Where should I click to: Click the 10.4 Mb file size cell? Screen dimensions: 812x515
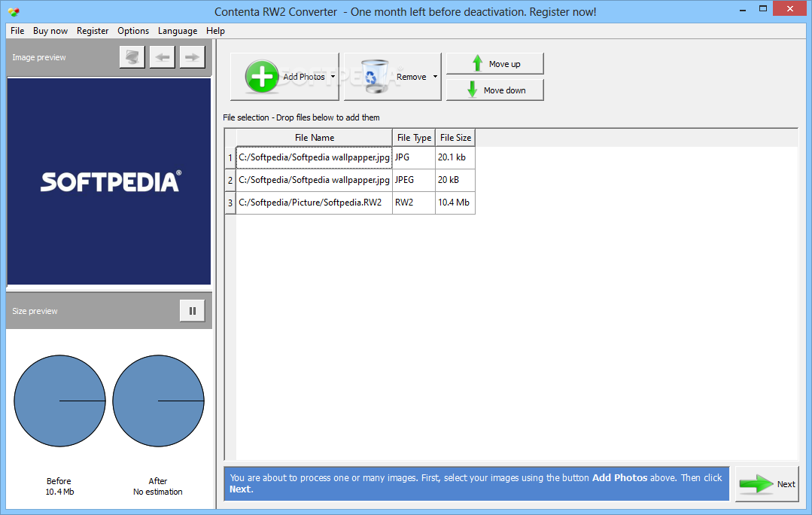[455, 203]
